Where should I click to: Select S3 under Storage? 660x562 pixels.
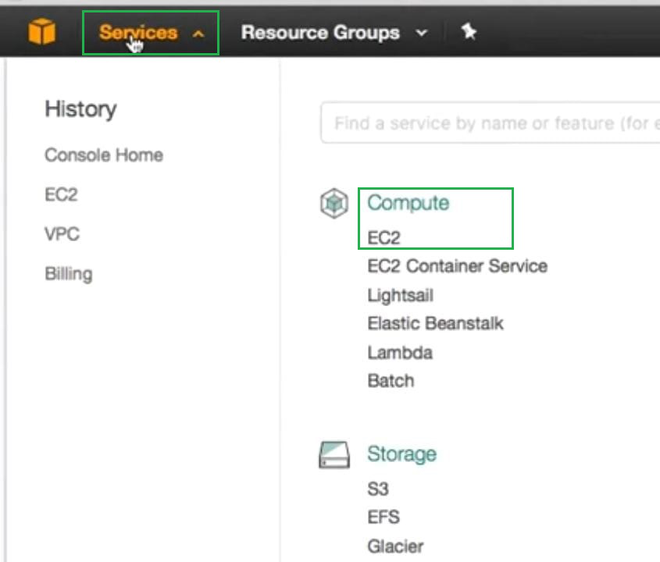378,490
